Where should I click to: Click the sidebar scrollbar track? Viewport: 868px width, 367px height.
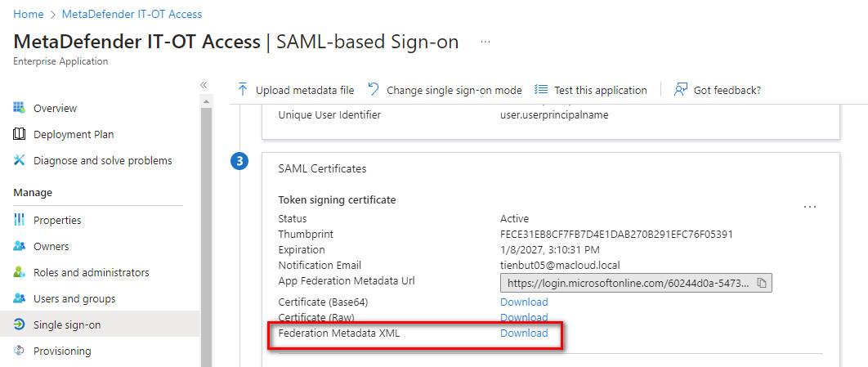[x=206, y=238]
